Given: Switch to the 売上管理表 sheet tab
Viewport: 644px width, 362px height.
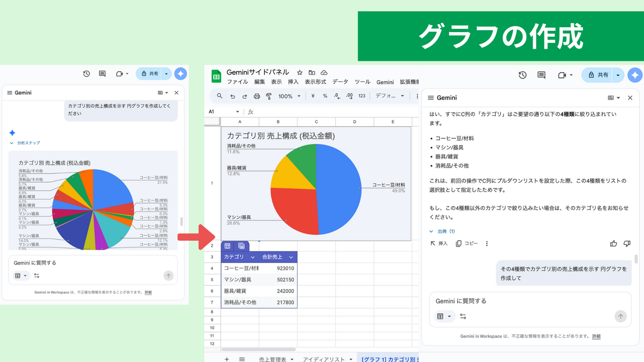Looking at the screenshot, I should coord(276,359).
